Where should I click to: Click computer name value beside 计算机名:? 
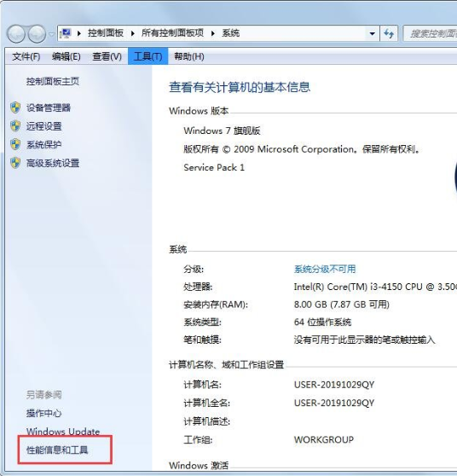click(x=334, y=385)
